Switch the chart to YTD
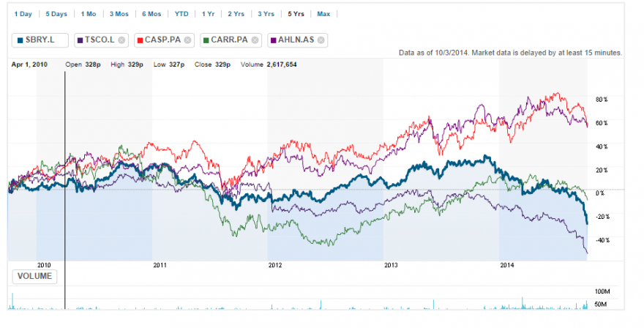 [x=181, y=14]
